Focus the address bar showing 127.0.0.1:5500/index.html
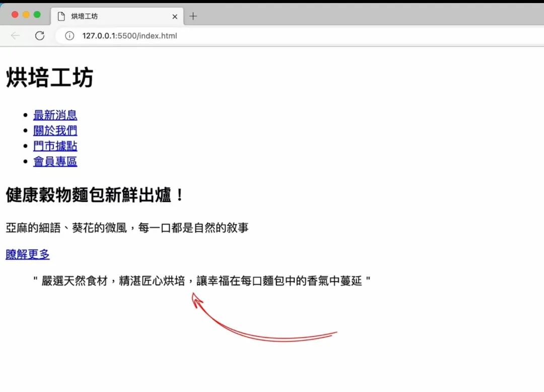The width and height of the screenshot is (544, 392). [x=252, y=36]
